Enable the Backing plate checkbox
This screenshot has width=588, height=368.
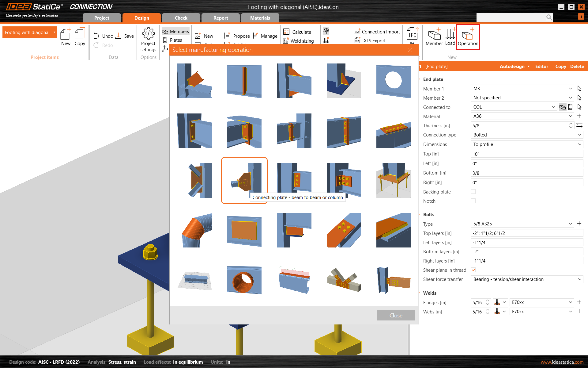point(473,192)
